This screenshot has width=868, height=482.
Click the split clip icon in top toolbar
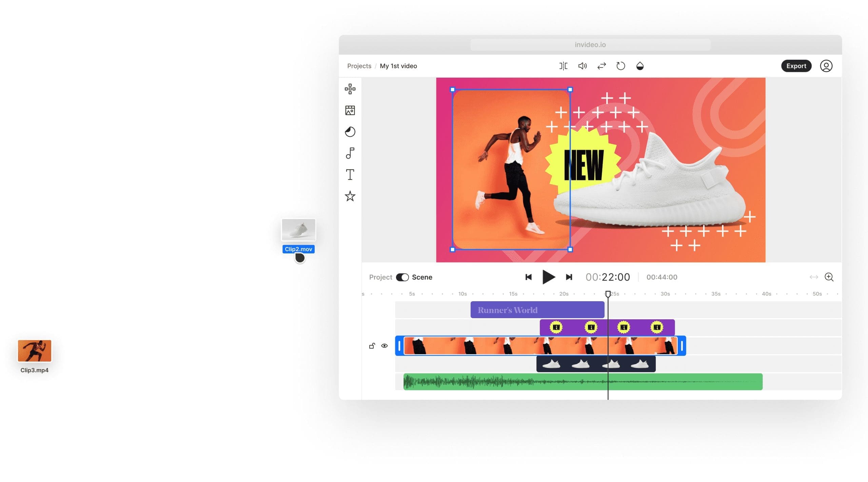click(563, 66)
